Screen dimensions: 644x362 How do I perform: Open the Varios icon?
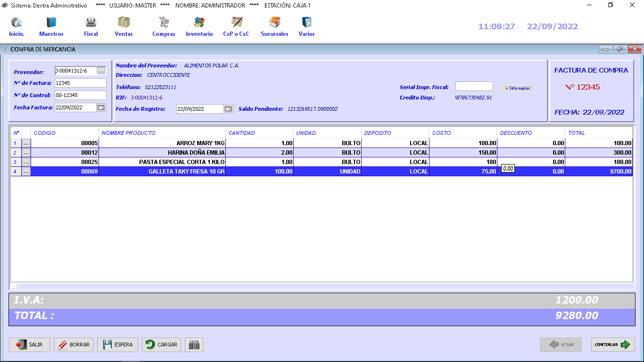[306, 26]
